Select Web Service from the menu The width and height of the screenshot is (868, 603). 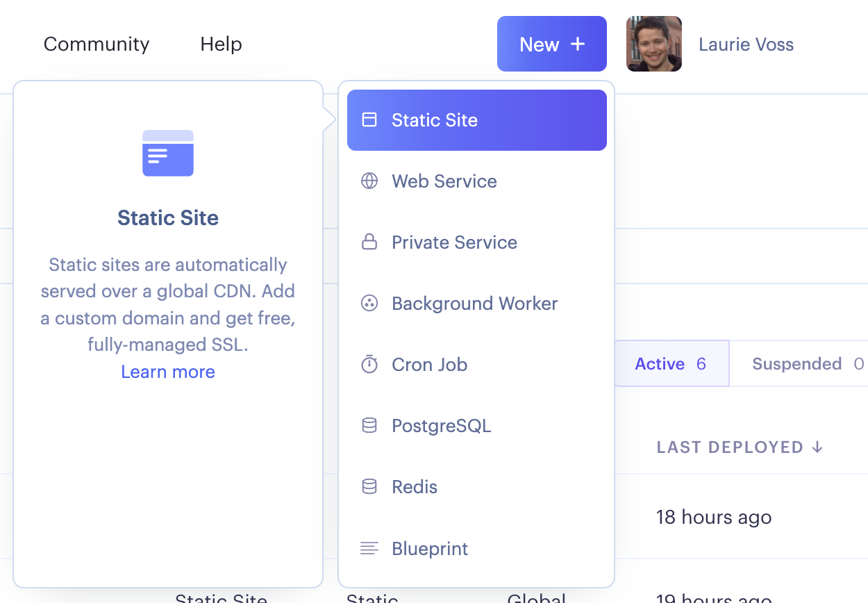444,181
